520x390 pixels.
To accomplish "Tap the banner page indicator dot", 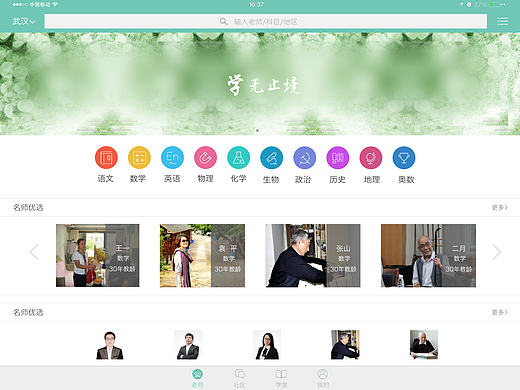I will 257,130.
